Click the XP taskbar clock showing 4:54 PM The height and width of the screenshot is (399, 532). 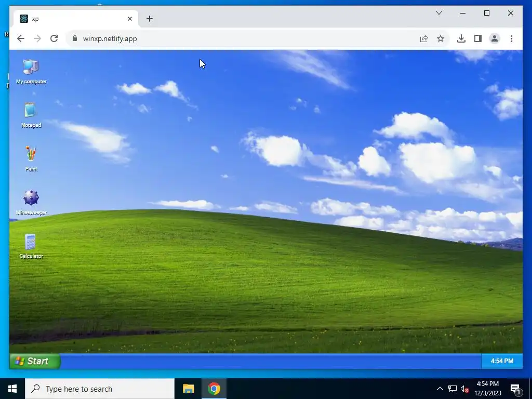pos(502,361)
